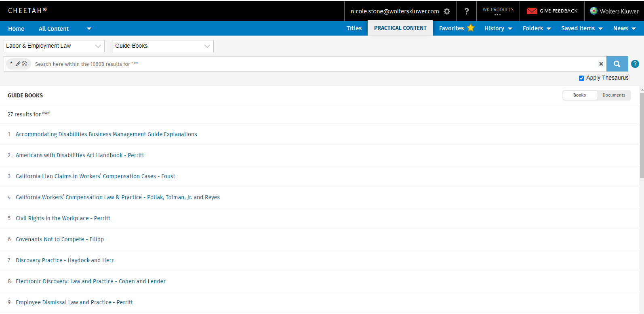
Task: Click the CHEETAH logo
Action: [x=27, y=11]
